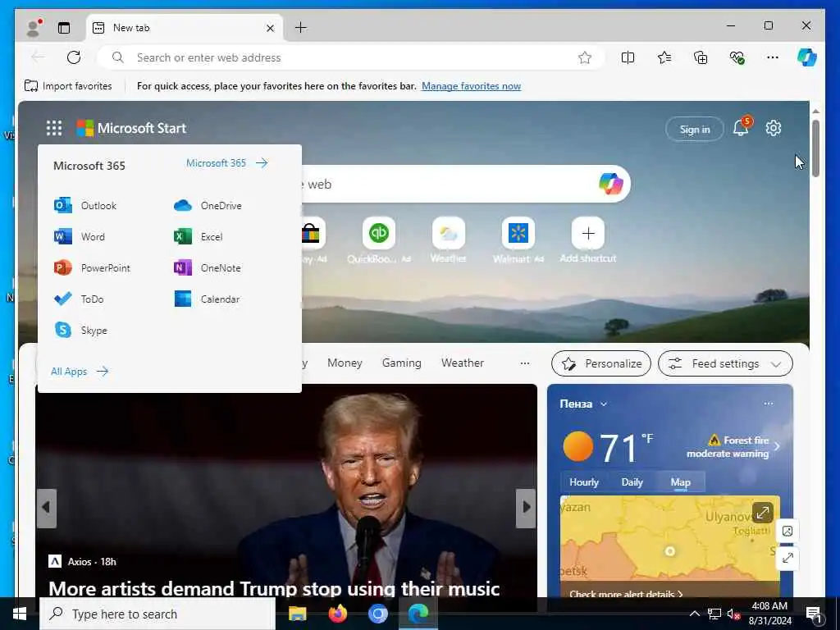The image size is (840, 630).
Task: Launch Excel from the apps panel
Action: pos(198,236)
